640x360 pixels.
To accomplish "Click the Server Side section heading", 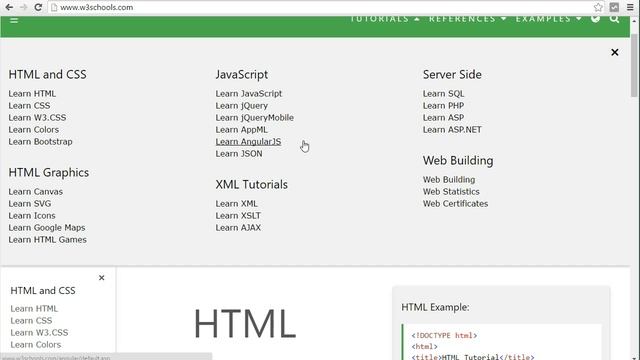I will tap(452, 75).
